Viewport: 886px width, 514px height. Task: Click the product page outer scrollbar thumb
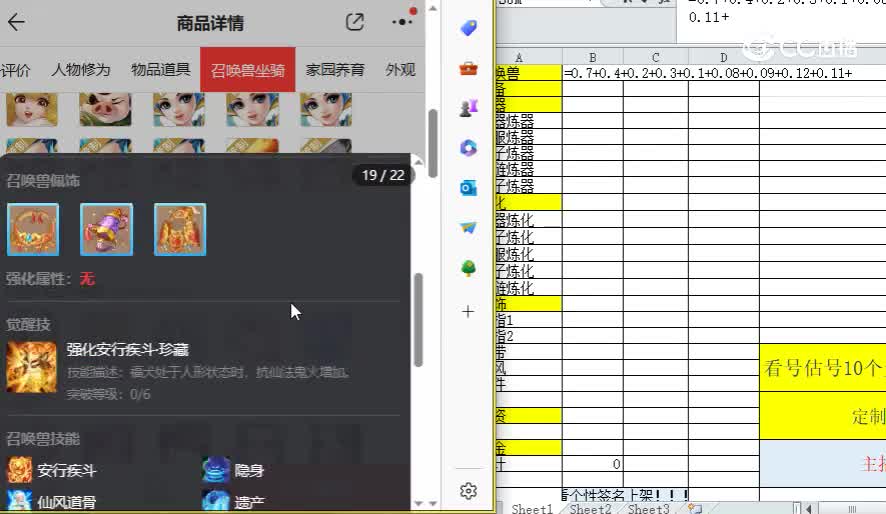pos(433,143)
